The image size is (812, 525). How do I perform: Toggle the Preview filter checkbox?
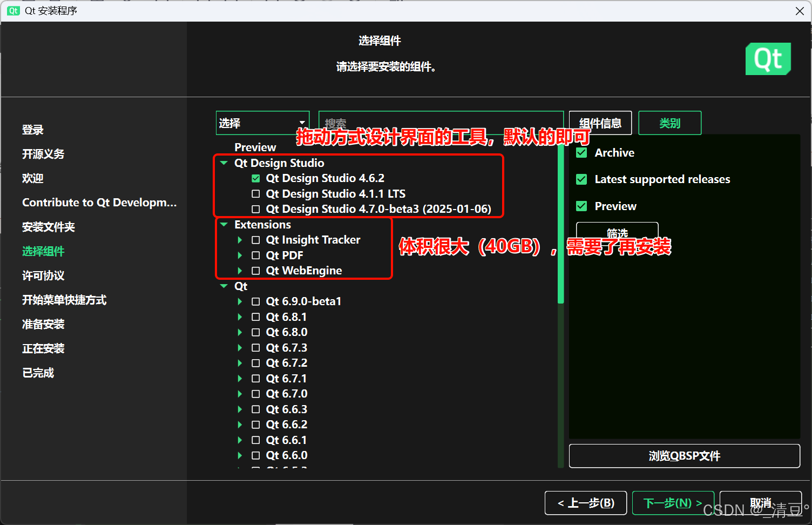point(581,206)
